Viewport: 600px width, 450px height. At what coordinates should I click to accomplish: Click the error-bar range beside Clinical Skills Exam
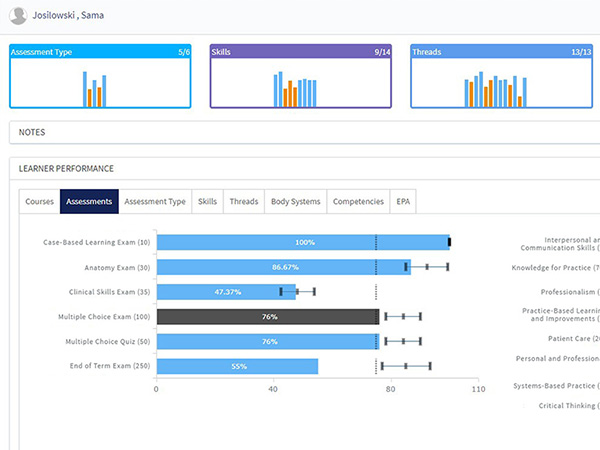click(297, 292)
